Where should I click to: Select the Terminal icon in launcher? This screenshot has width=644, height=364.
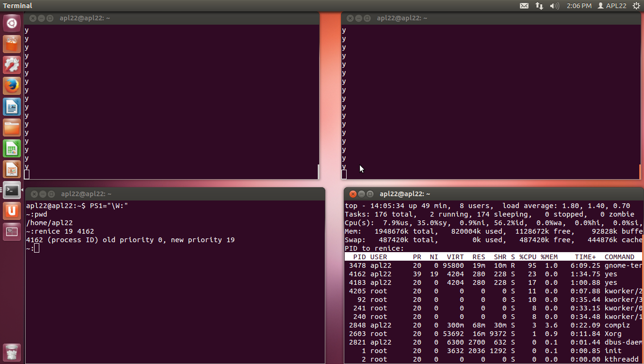(12, 190)
